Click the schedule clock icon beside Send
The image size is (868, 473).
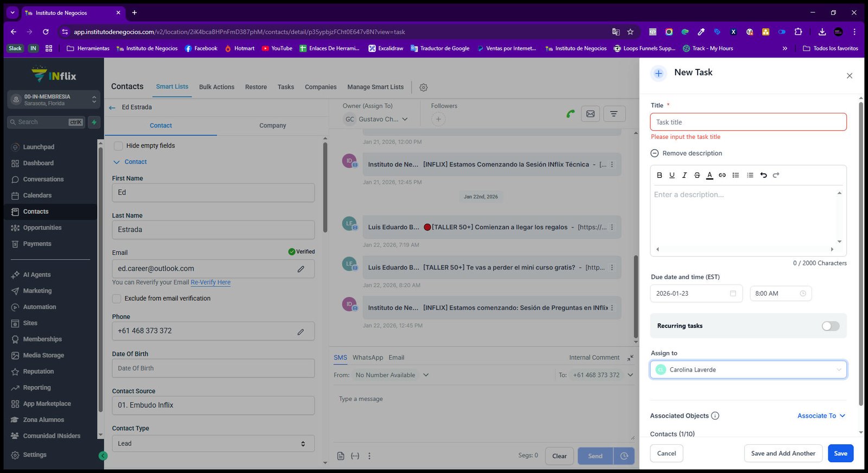coord(624,456)
